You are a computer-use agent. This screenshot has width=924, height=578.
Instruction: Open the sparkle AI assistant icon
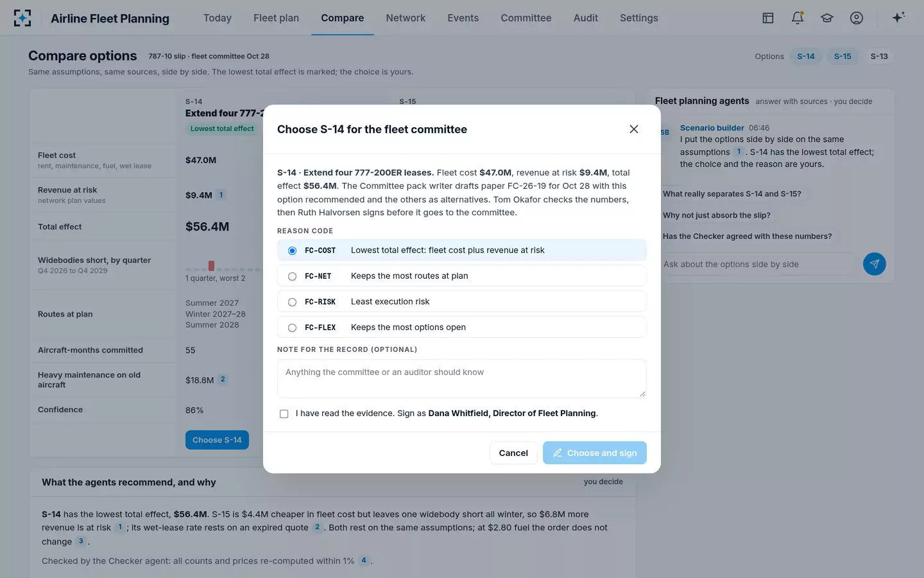(898, 17)
